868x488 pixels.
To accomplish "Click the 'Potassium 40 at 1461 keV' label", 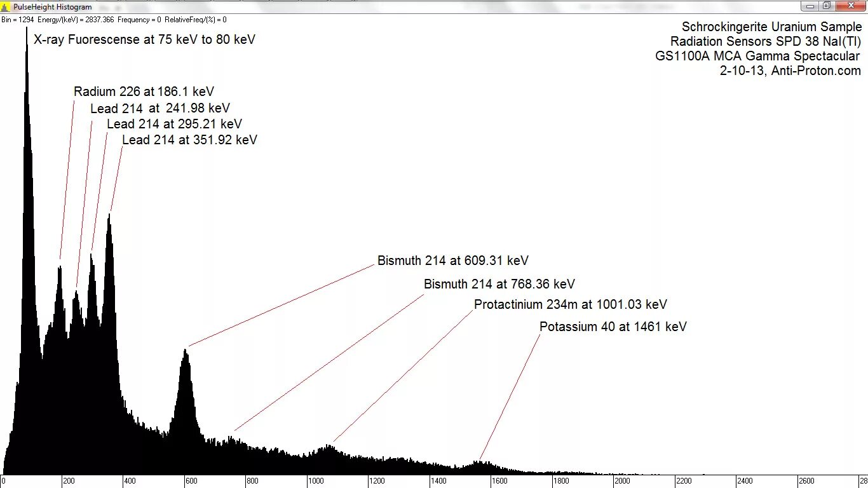I will click(x=613, y=327).
